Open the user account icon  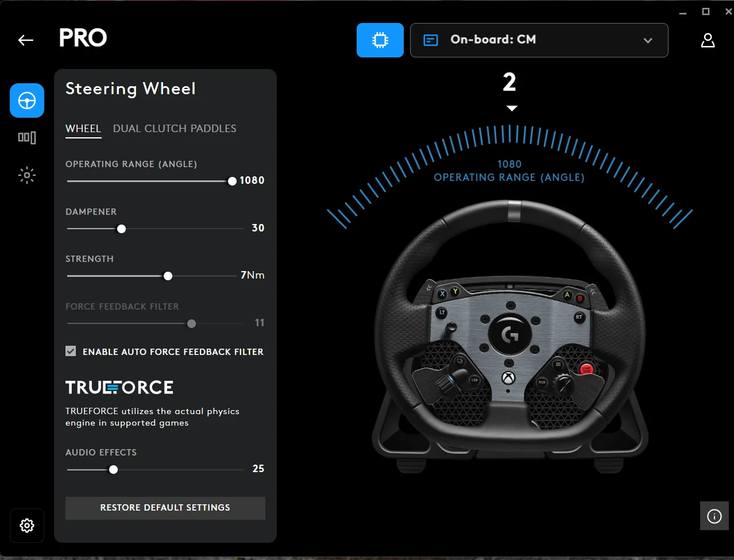708,40
